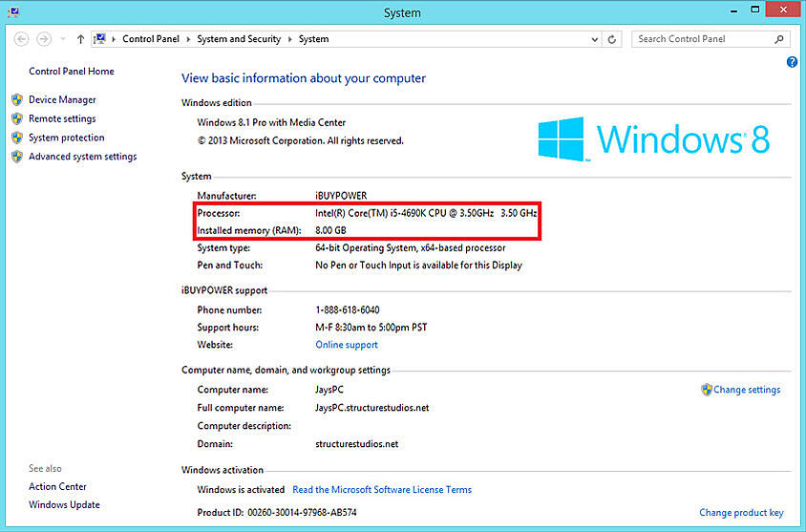Image resolution: width=806 pixels, height=532 pixels.
Task: Click the System window title bar icon
Action: [x=13, y=11]
